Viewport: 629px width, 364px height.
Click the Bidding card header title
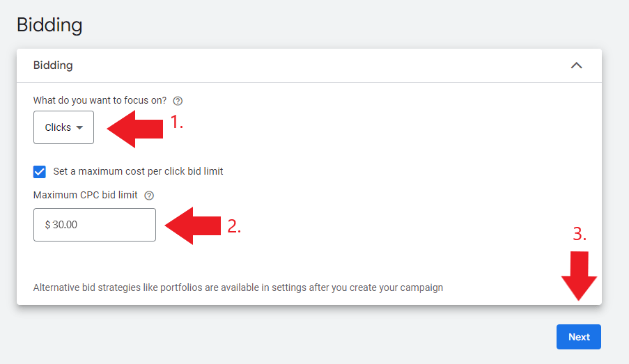point(53,65)
